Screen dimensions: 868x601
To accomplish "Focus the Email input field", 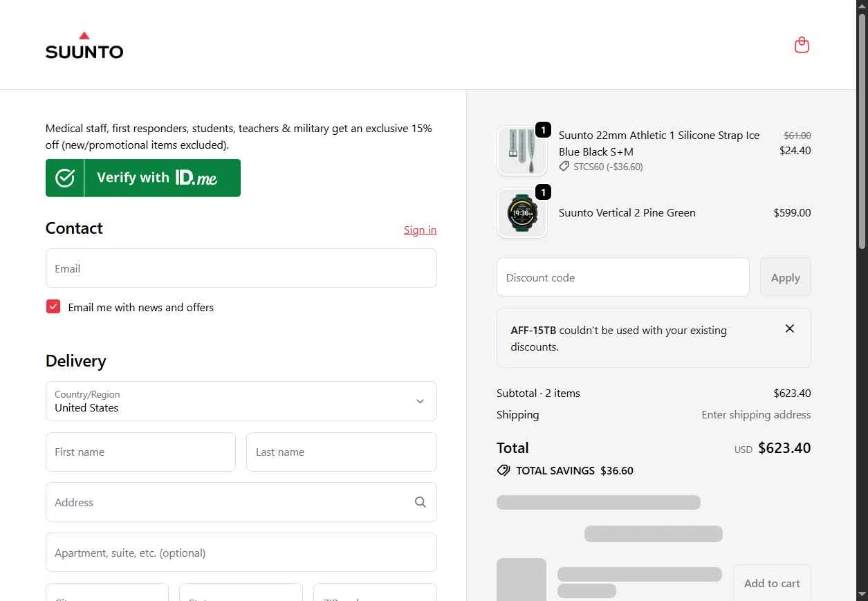I will (241, 268).
